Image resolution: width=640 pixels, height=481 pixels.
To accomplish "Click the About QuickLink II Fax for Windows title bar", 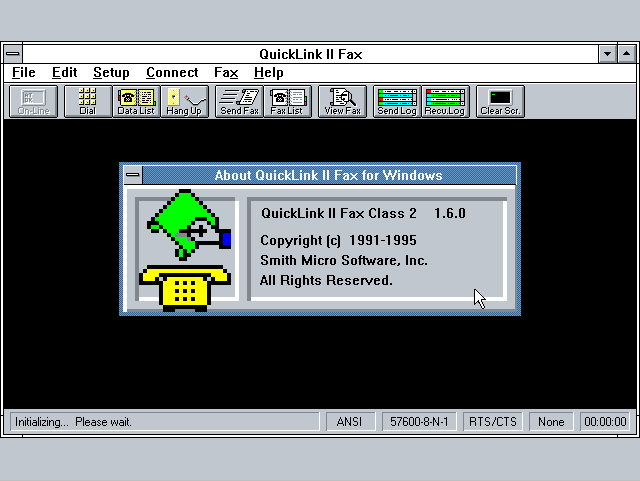I will pyautogui.click(x=329, y=175).
